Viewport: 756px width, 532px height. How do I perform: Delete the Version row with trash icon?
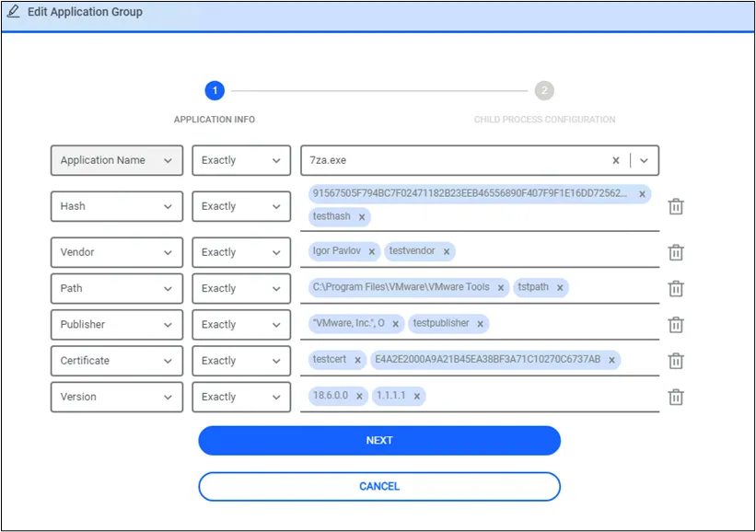pos(676,397)
